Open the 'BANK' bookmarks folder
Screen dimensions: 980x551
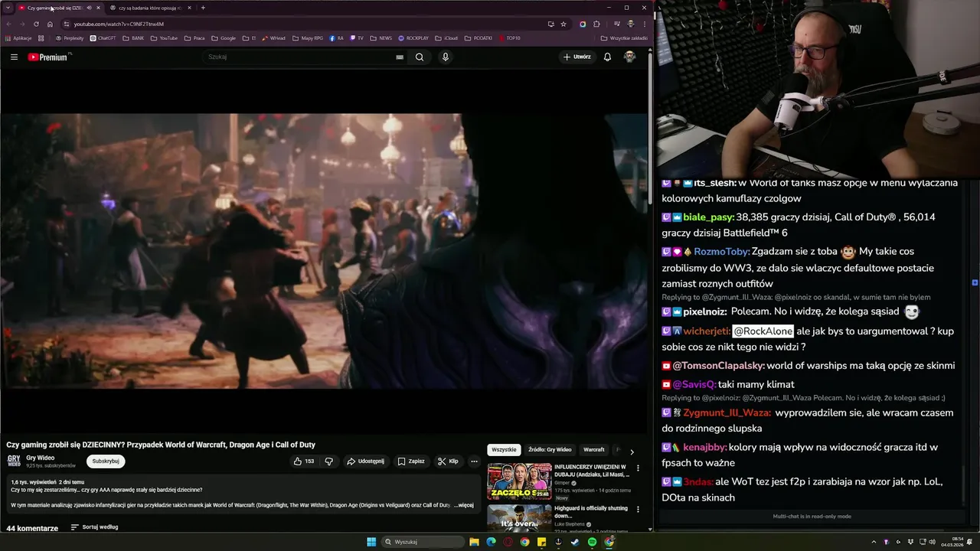[x=133, y=37]
